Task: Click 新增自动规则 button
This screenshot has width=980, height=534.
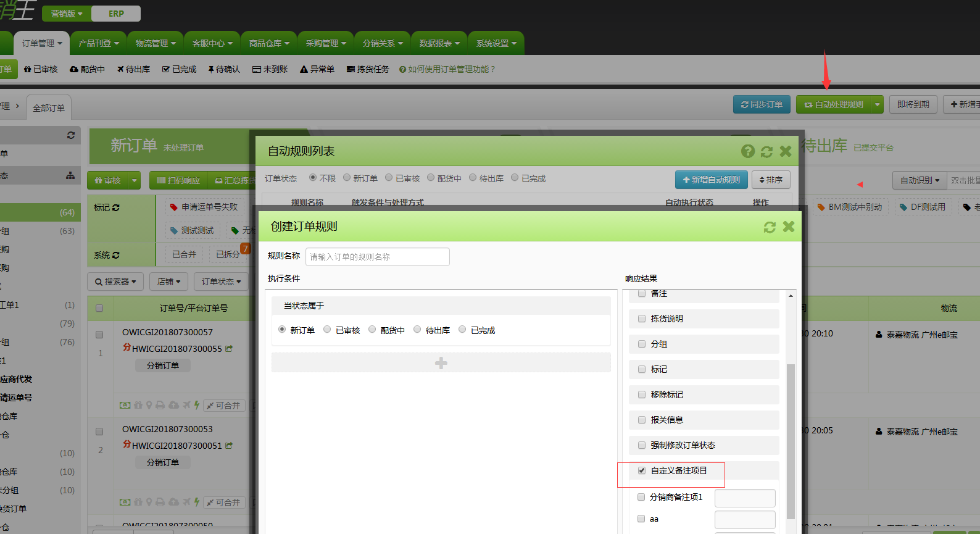Action: click(x=712, y=180)
